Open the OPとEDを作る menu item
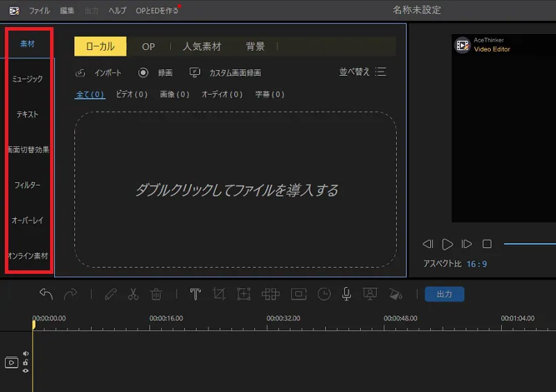556x392 pixels. coord(157,10)
